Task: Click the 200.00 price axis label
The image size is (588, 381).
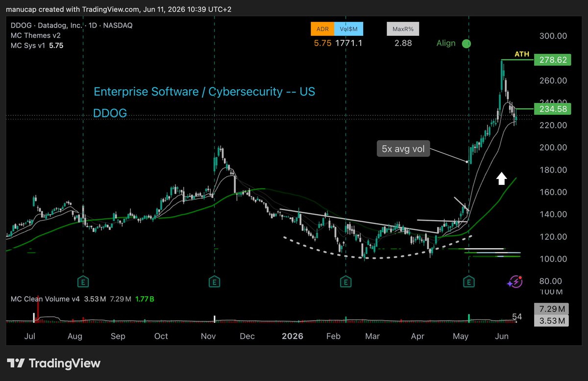Action: [x=554, y=148]
